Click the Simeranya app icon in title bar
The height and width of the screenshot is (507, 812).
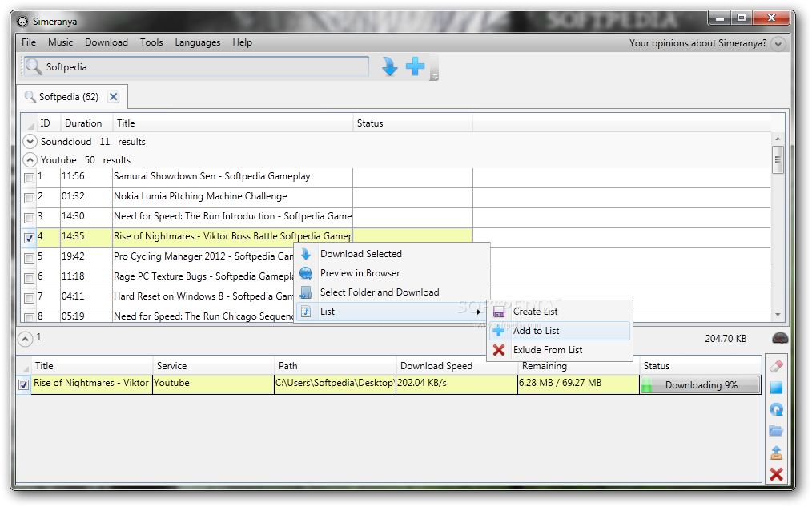[x=22, y=22]
